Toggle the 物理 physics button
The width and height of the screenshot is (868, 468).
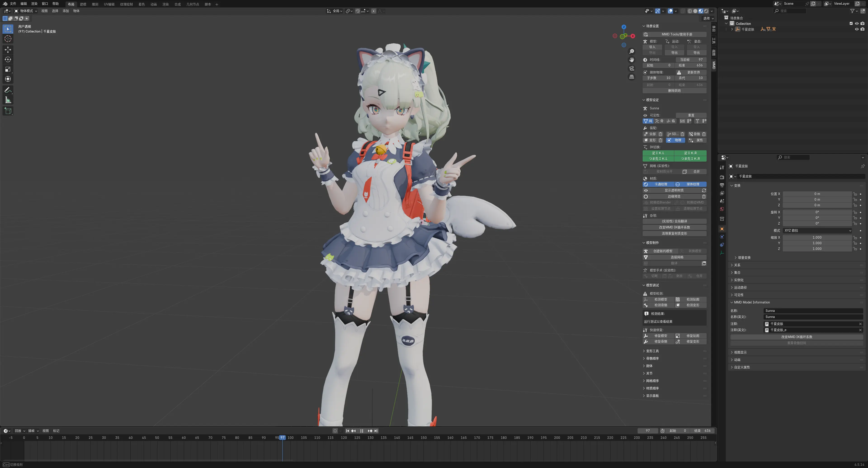pos(675,140)
